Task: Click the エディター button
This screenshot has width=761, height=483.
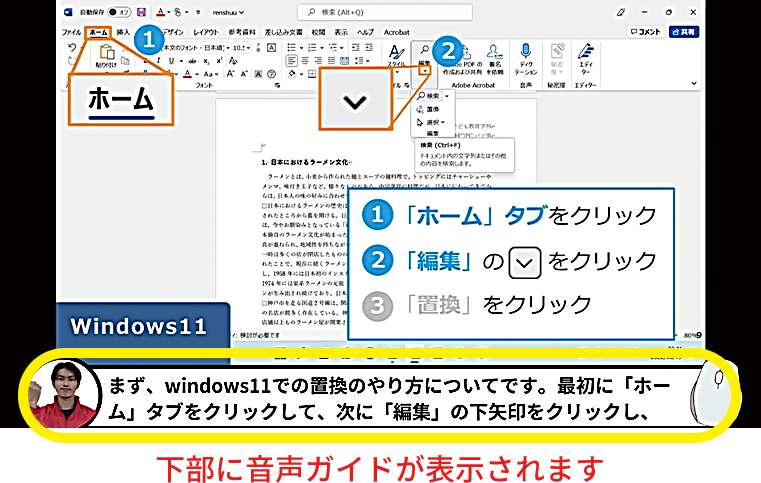Action: 585,60
